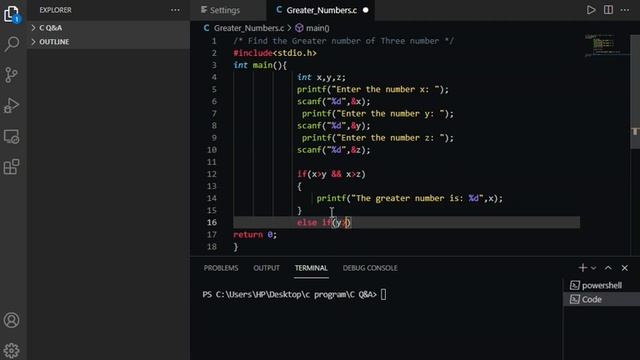Screen dimensions: 640x360
Task: Click '#include<stdio.h>' on line 2
Action: 275,53
